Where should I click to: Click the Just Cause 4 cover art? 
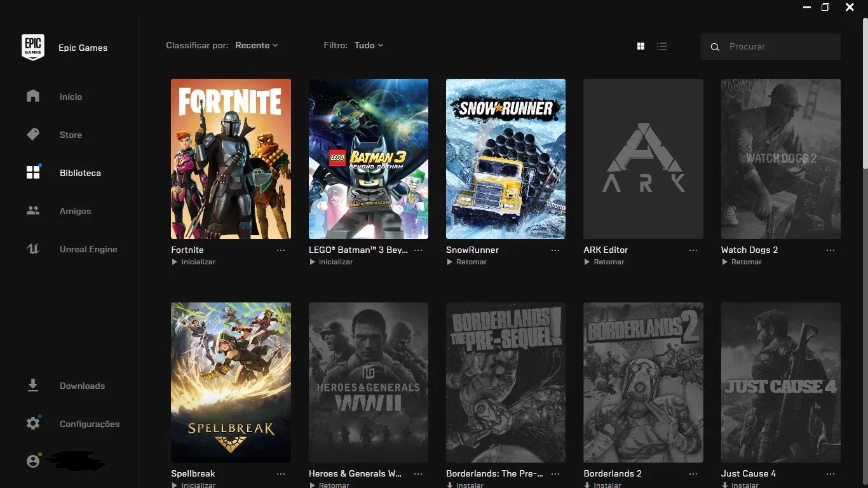click(x=781, y=383)
